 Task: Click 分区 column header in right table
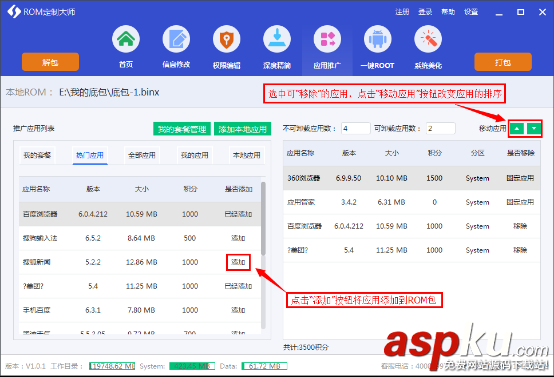477,153
